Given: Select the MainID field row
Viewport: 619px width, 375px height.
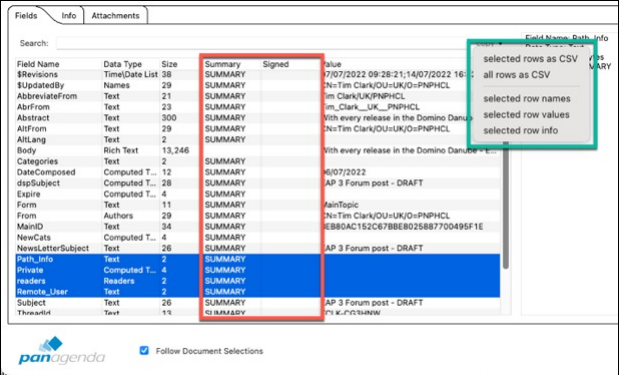Looking at the screenshot, I should [x=258, y=227].
